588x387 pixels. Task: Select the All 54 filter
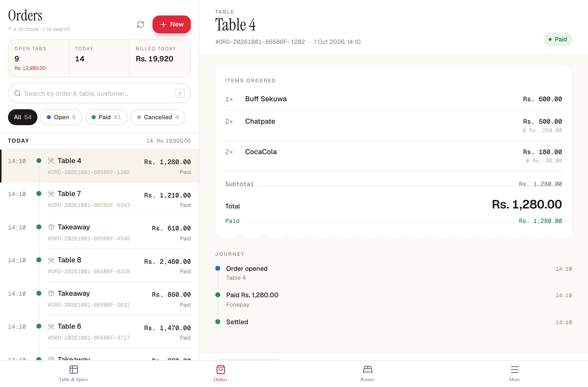tap(23, 117)
